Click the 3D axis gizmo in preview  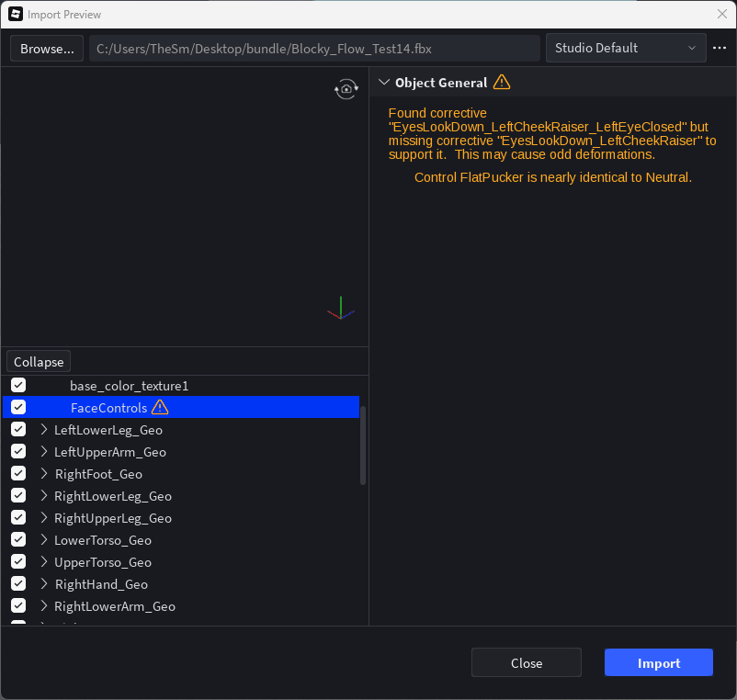341,308
